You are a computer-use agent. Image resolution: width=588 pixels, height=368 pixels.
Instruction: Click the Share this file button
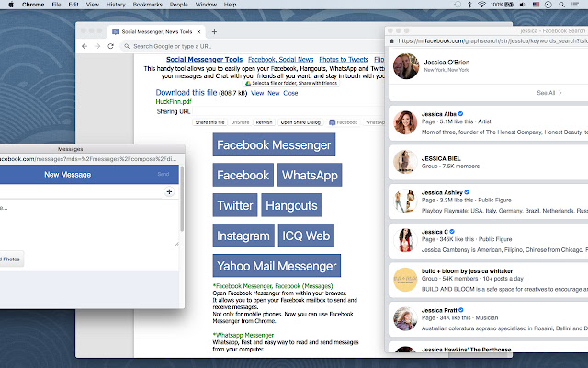coord(209,122)
